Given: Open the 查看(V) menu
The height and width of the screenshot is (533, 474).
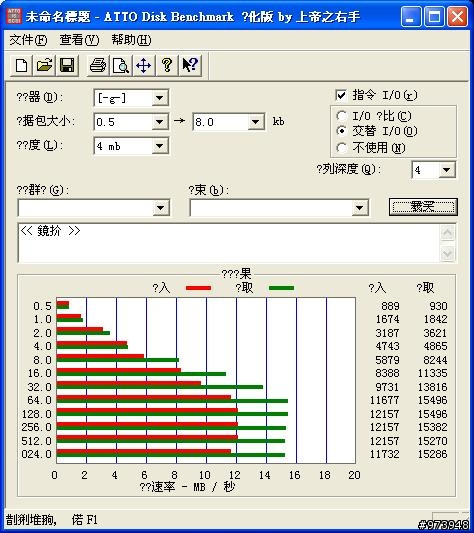Looking at the screenshot, I should [x=79, y=40].
